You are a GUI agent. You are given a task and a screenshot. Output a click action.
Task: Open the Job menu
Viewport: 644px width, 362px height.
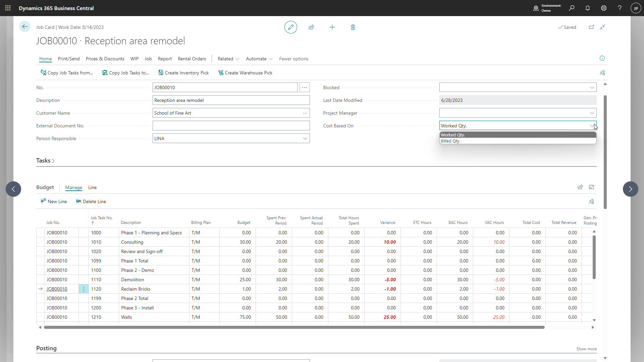click(148, 59)
